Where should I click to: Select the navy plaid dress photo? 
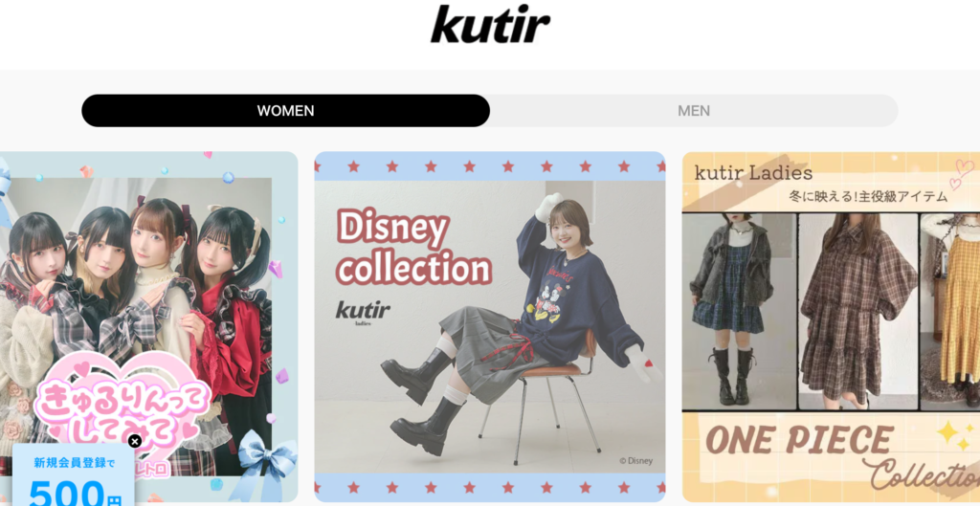(x=740, y=311)
